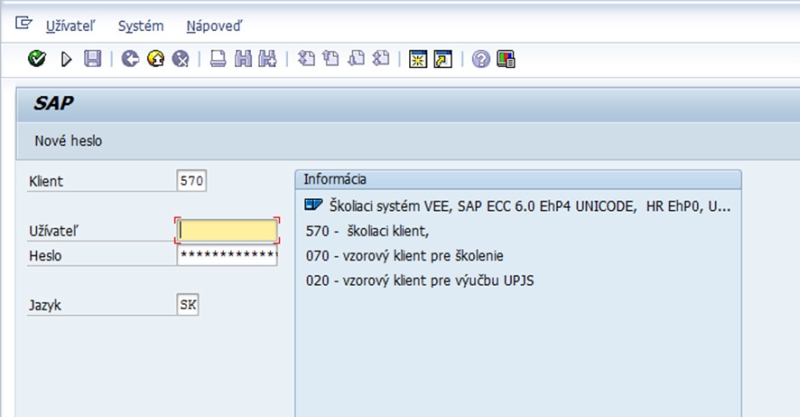Click the Help question mark icon
The width and height of the screenshot is (800, 417).
(x=481, y=59)
